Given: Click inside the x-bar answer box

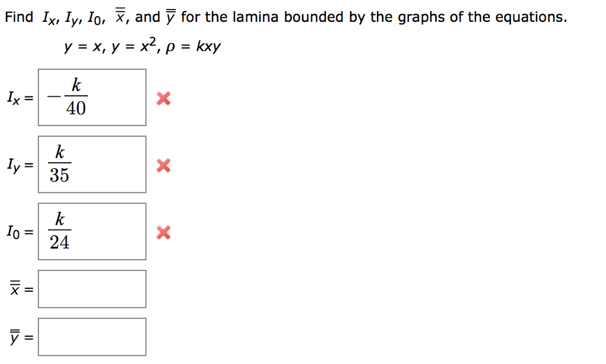Looking at the screenshot, I should pyautogui.click(x=92, y=289).
